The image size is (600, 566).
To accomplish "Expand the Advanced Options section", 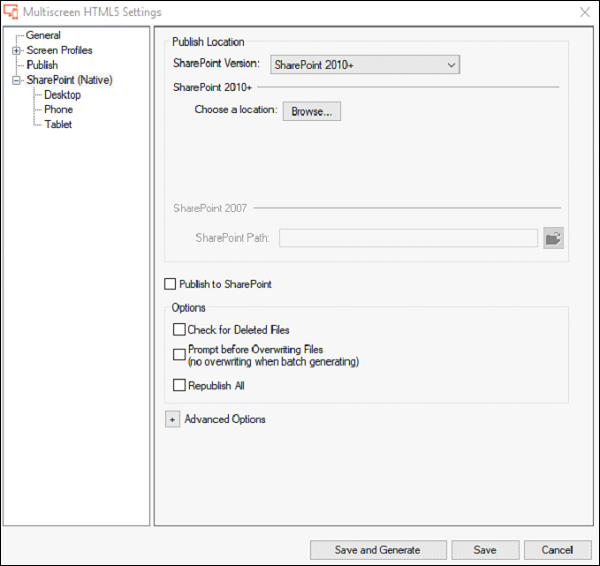I will pyautogui.click(x=172, y=420).
